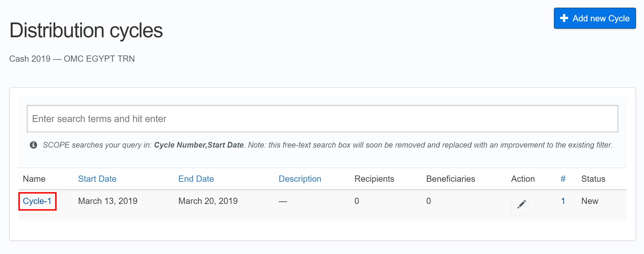The height and width of the screenshot is (254, 644).
Task: Select the March 13, 2019 start date cell
Action: click(x=108, y=201)
